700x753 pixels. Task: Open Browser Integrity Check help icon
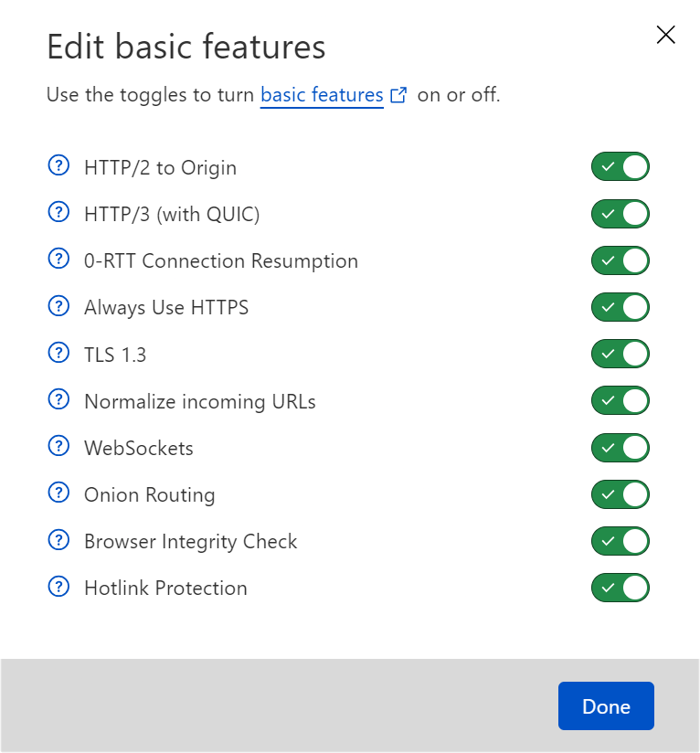[58, 540]
